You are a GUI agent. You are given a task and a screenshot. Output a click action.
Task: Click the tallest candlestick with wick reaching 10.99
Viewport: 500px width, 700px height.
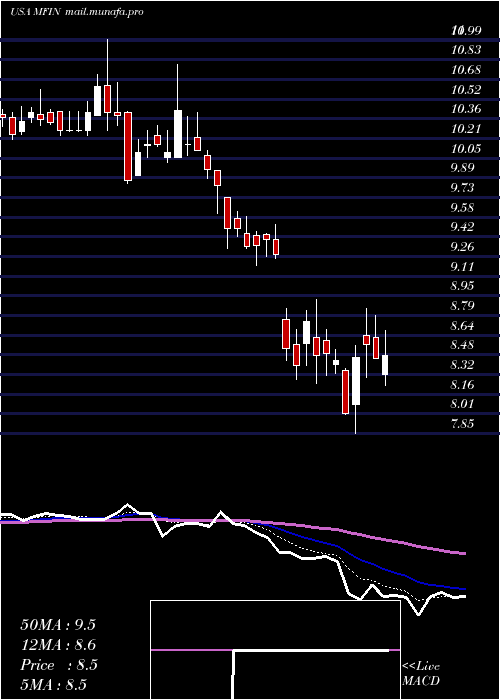pos(107,85)
